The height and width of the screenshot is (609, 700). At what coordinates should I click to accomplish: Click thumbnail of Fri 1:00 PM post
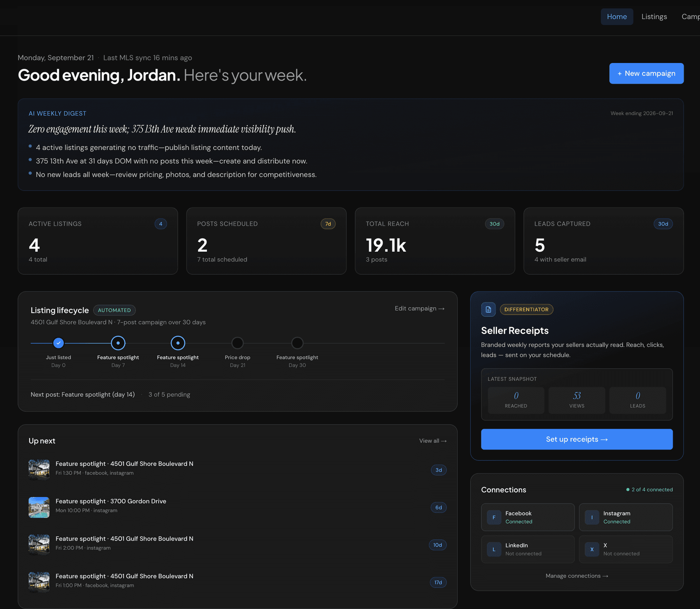pos(39,583)
